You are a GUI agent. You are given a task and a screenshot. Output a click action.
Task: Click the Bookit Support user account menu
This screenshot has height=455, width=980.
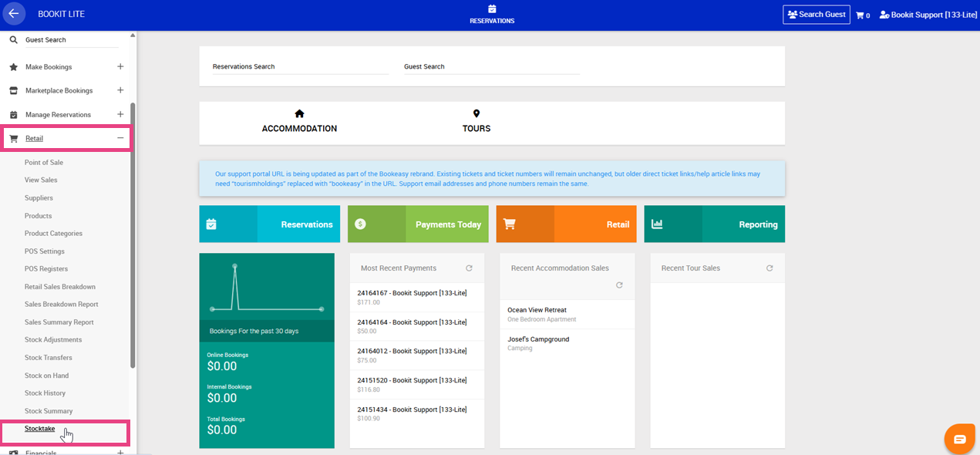pos(928,15)
